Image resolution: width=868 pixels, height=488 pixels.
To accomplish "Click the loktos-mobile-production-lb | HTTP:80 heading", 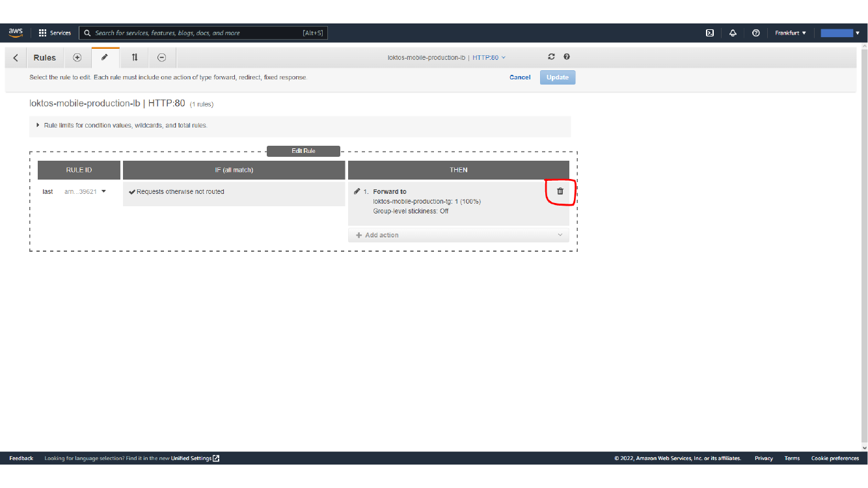I will [107, 103].
